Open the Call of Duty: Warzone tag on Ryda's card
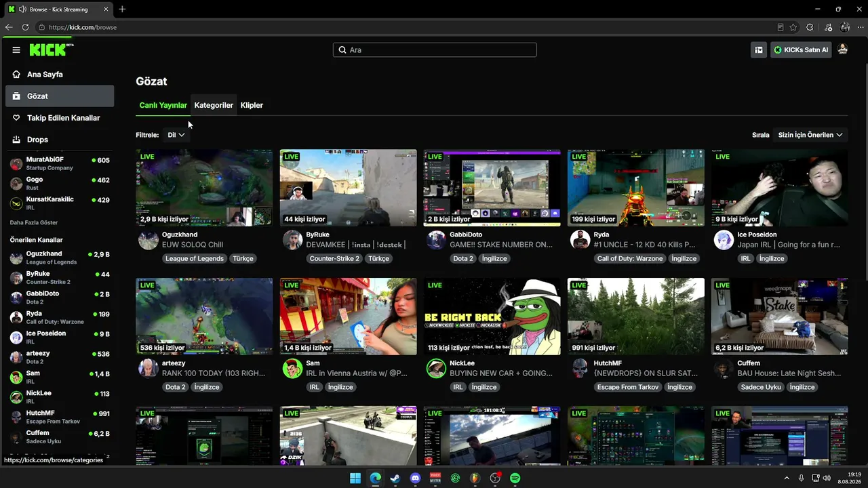Image resolution: width=868 pixels, height=488 pixels. (x=630, y=258)
